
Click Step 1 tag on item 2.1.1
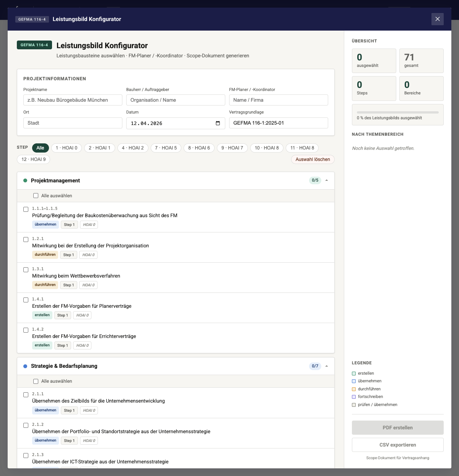pyautogui.click(x=69, y=410)
